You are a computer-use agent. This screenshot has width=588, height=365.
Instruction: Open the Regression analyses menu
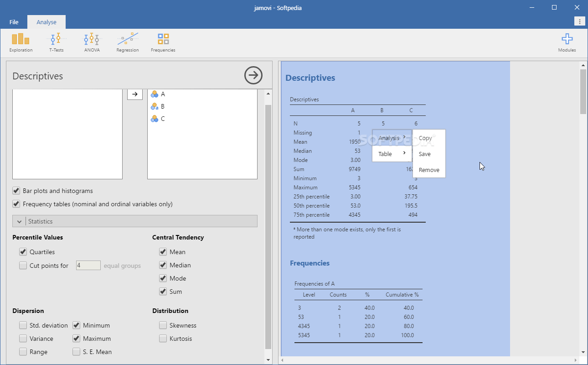[x=128, y=42]
